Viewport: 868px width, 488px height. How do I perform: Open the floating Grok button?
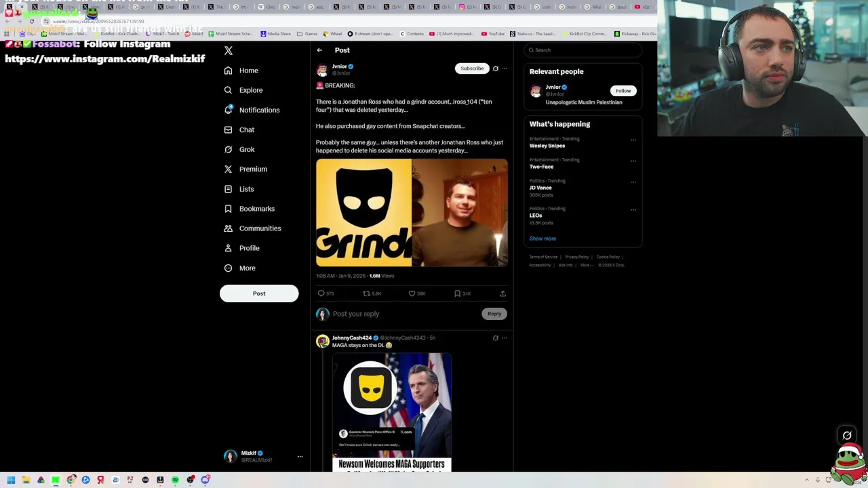[x=847, y=436]
